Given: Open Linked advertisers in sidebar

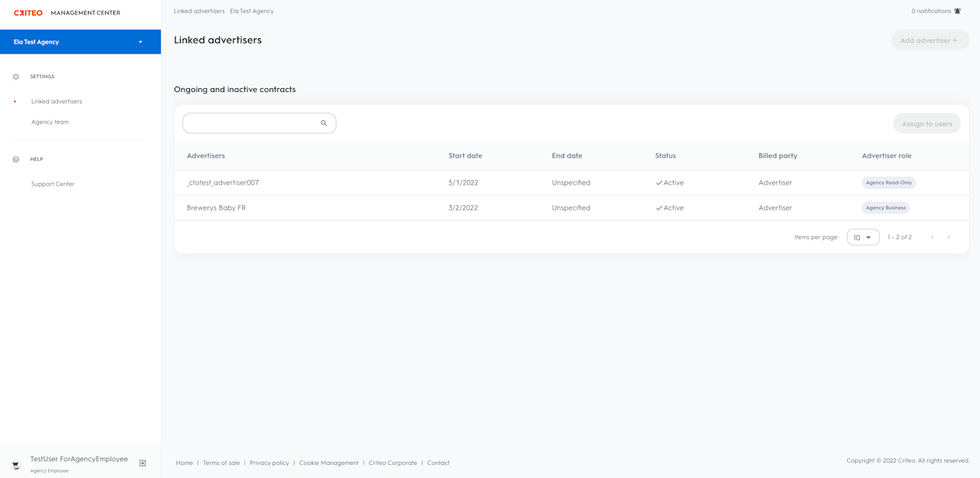Looking at the screenshot, I should pos(57,101).
